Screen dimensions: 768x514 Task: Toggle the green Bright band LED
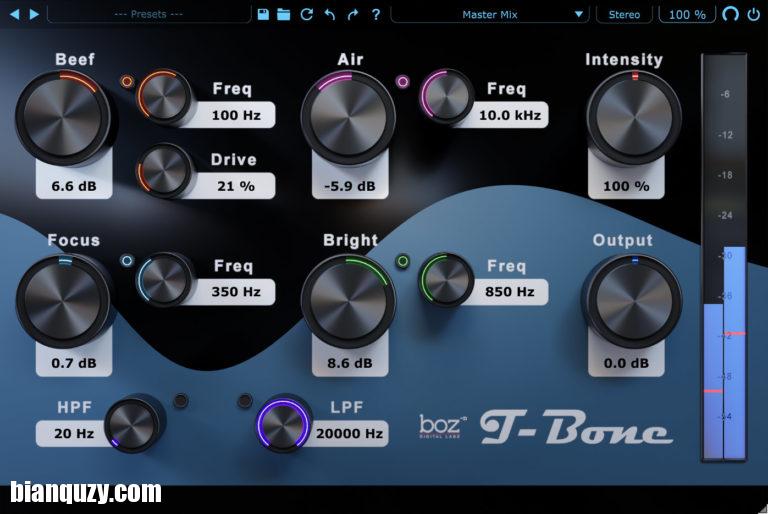tap(403, 261)
